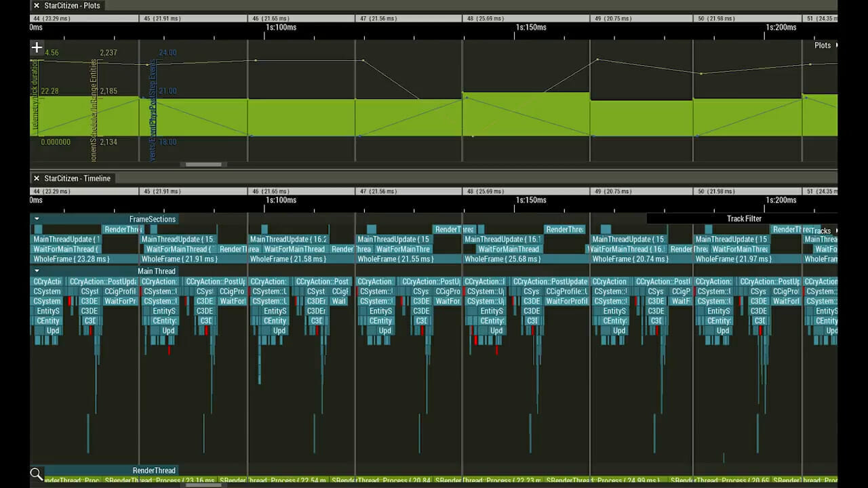Viewport: 868px width, 488px height.
Task: Click the 21.00 plot axis value
Action: (x=167, y=91)
